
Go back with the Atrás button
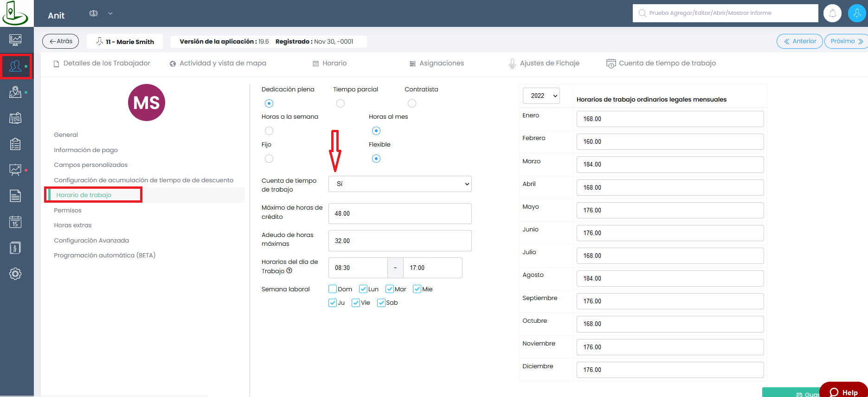[x=61, y=41]
